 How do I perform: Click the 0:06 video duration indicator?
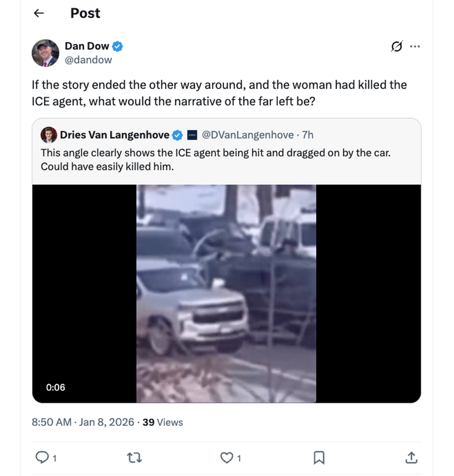tap(56, 387)
